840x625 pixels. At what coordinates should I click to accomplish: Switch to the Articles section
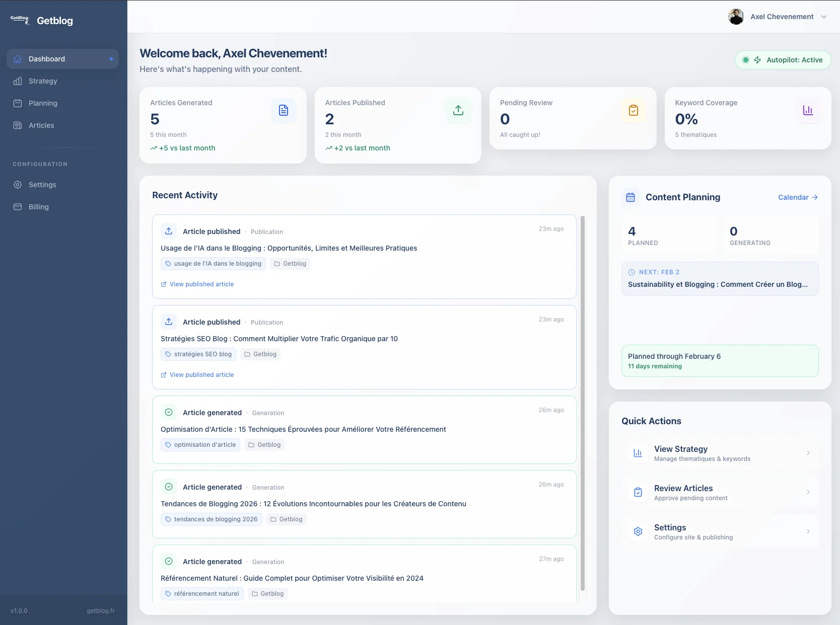coord(41,125)
